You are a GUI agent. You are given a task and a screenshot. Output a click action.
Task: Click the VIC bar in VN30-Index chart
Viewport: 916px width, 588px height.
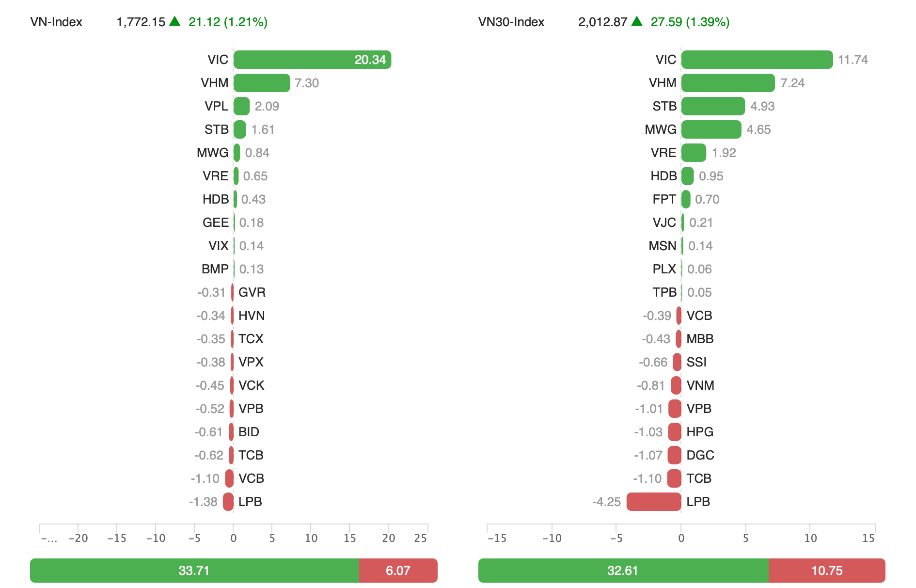(757, 60)
